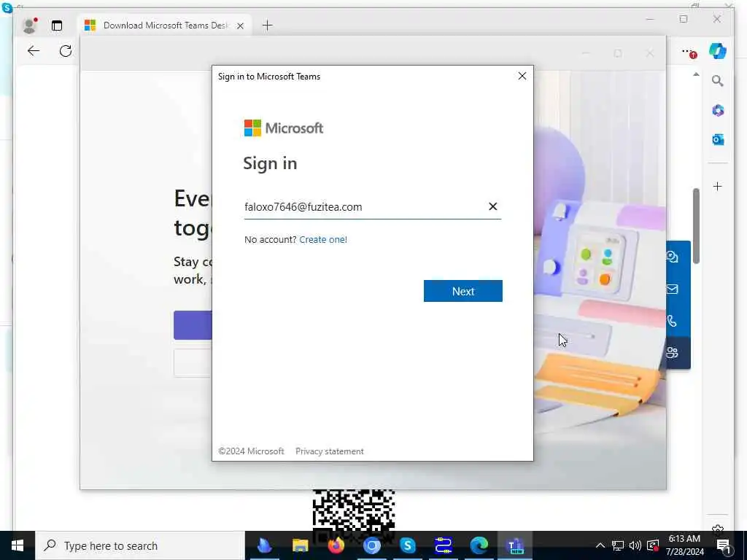Open the Outlook sidebar icon
Screen dimensions: 747x560
pos(718,139)
